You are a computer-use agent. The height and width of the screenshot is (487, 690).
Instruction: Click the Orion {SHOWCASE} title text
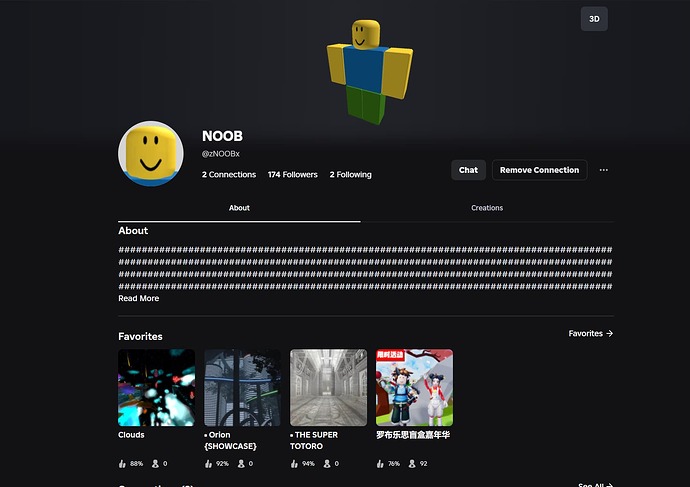pyautogui.click(x=231, y=440)
